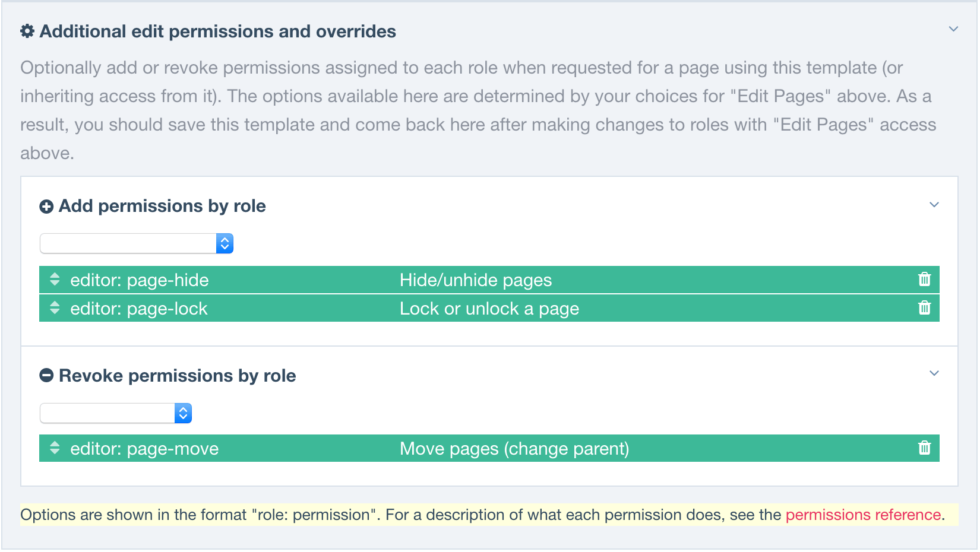
Task: Collapse the Revoke permissions by role panel
Action: coord(934,373)
